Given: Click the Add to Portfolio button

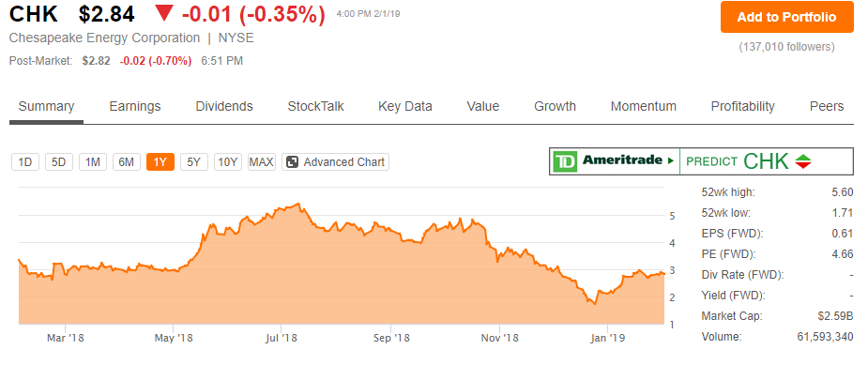Looking at the screenshot, I should [x=786, y=17].
